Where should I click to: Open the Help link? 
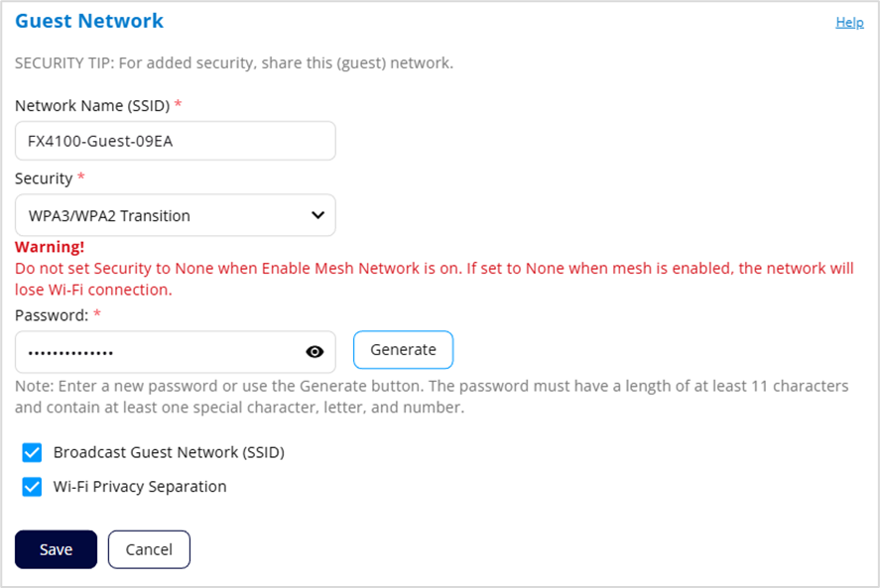click(x=849, y=23)
